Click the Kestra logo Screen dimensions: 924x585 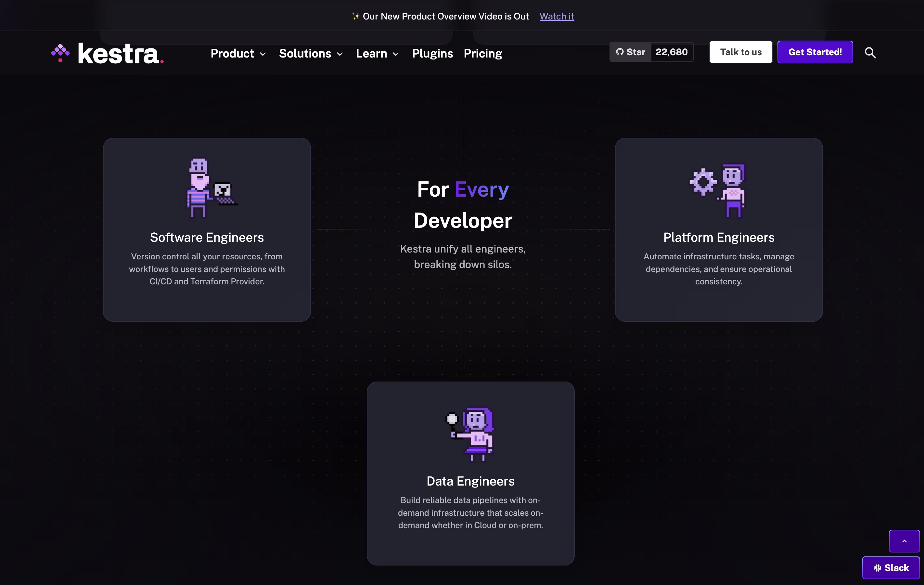(108, 53)
